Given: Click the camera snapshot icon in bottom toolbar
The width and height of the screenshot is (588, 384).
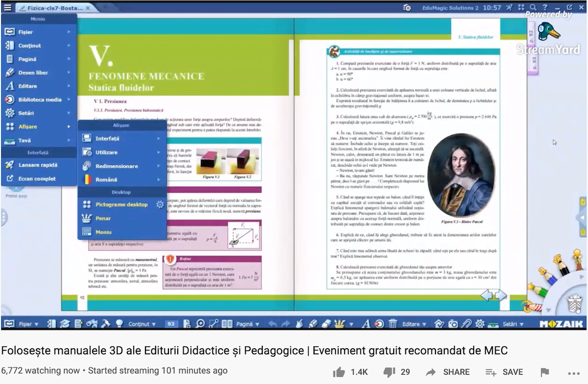Looking at the screenshot, I should (452, 324).
